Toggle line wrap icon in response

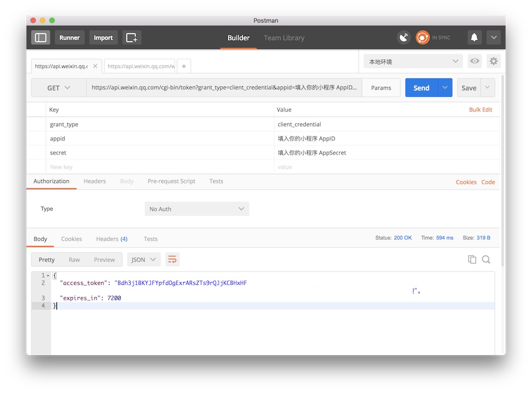pos(172,259)
